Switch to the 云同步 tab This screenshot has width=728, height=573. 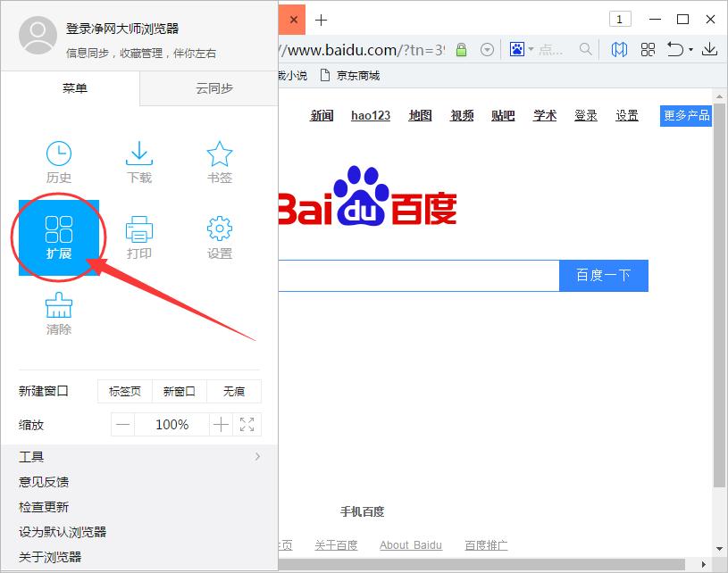[x=214, y=88]
